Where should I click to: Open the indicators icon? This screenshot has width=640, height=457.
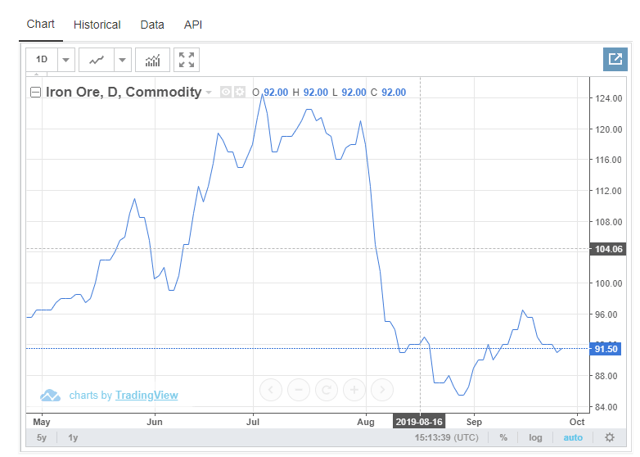pyautogui.click(x=152, y=60)
